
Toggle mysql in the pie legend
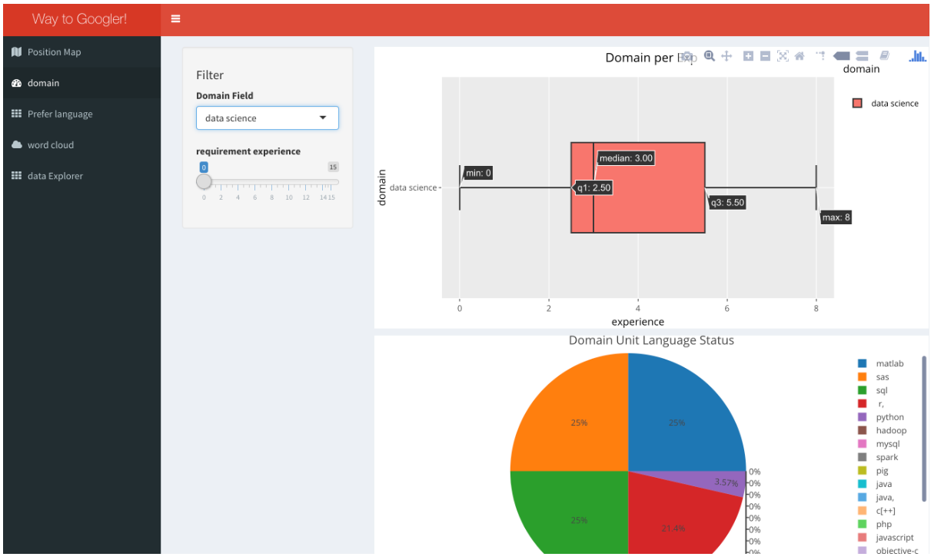click(878, 444)
